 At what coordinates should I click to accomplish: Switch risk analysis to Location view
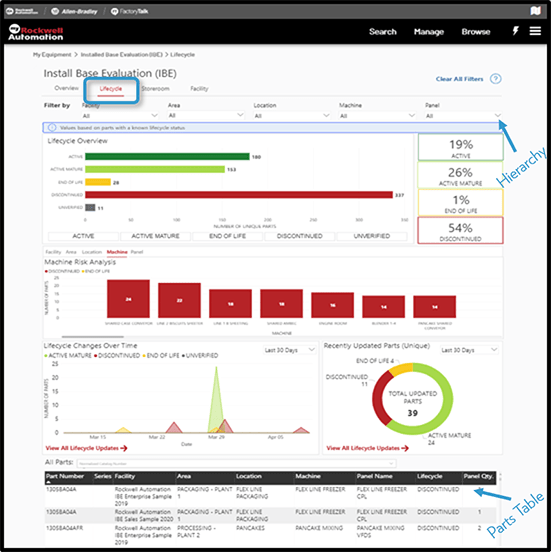pos(92,252)
